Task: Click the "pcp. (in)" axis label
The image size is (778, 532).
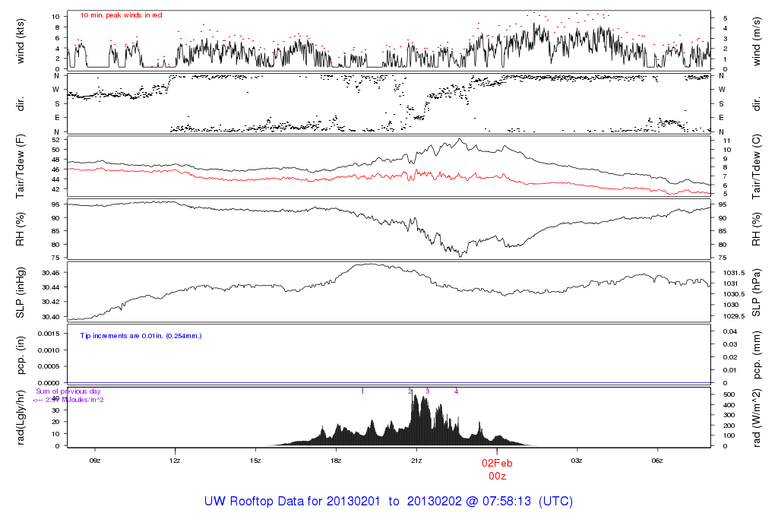Action: [21, 355]
